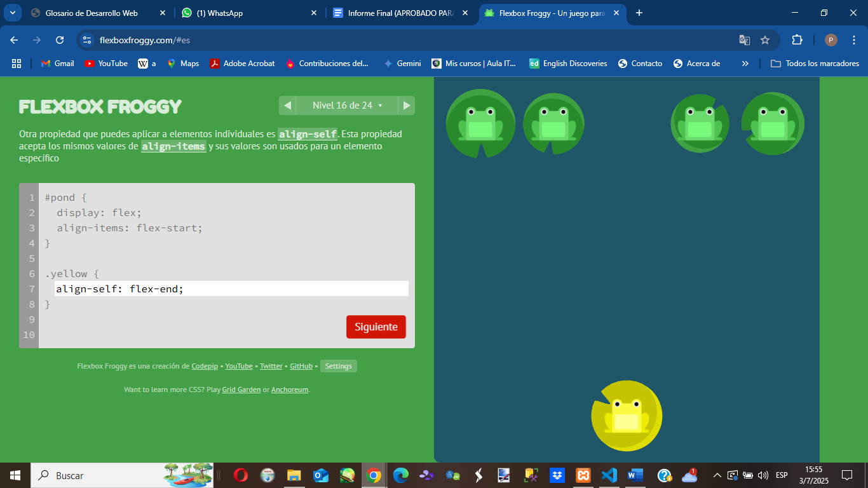
Task: Open Outlook from the taskbar
Action: (x=320, y=475)
